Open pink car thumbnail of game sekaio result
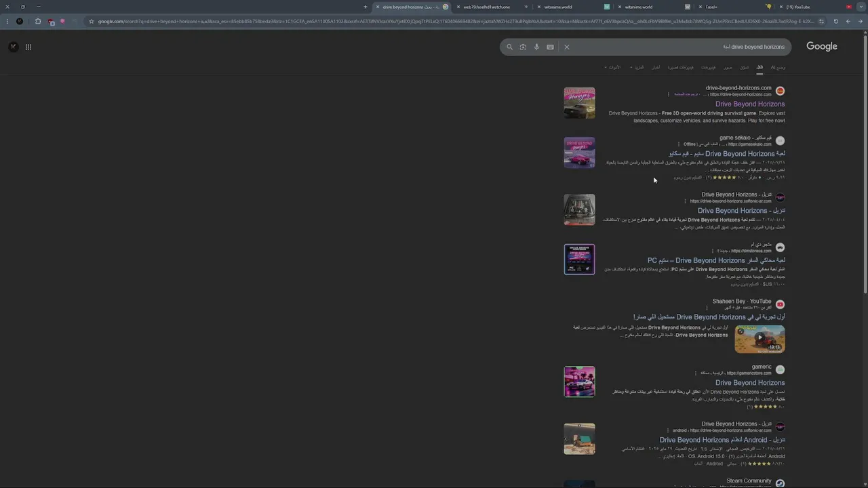 (579, 152)
